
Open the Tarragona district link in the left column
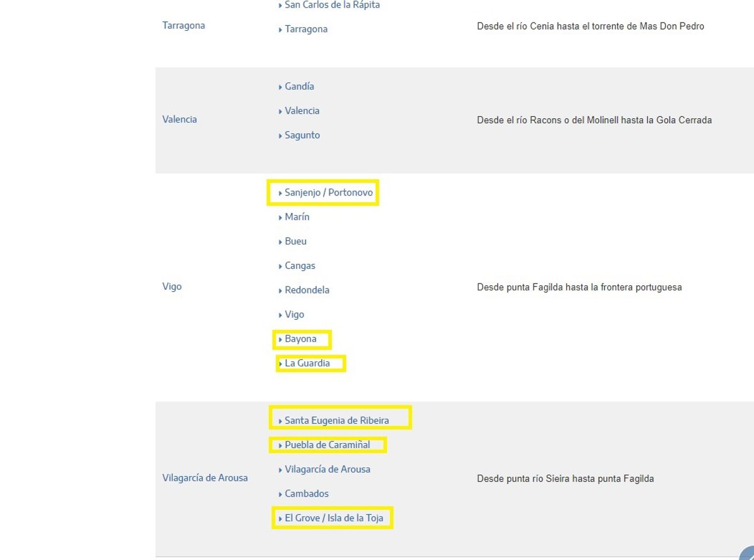tap(183, 26)
